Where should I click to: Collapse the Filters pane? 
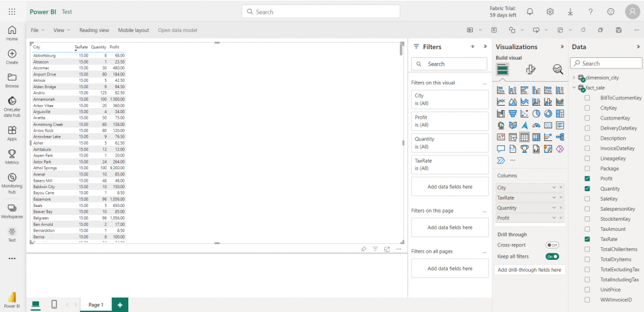tap(485, 47)
